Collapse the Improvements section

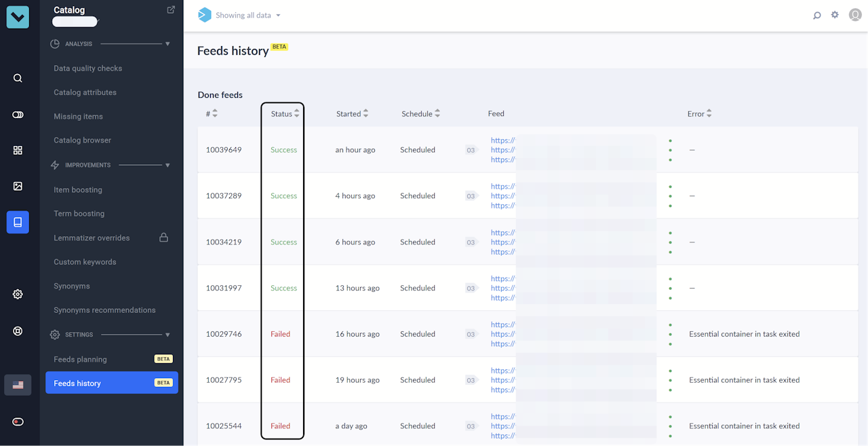point(167,165)
